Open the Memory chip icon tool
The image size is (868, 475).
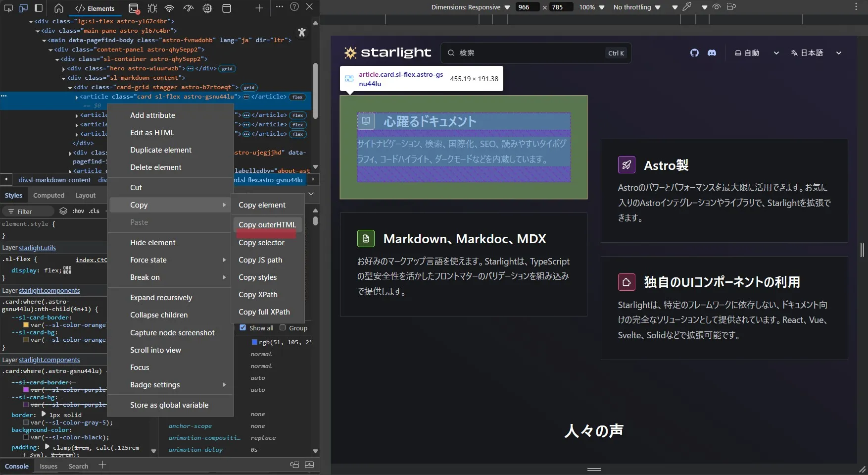(x=207, y=8)
